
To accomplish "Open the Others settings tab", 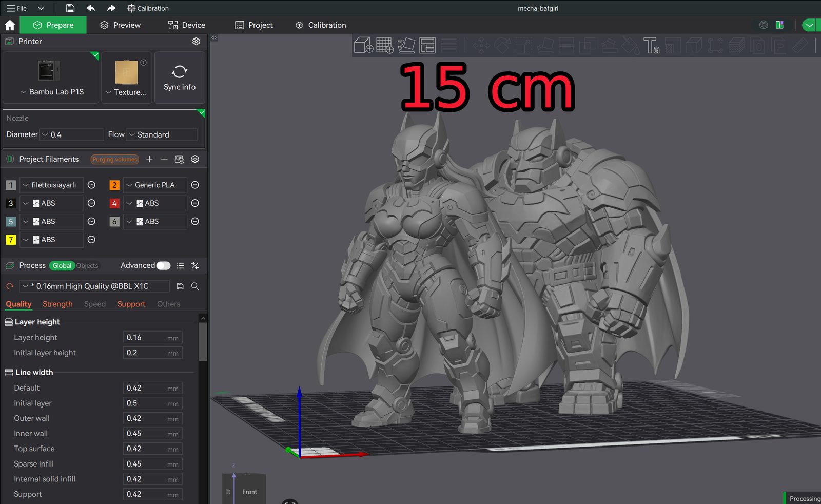I will 169,304.
